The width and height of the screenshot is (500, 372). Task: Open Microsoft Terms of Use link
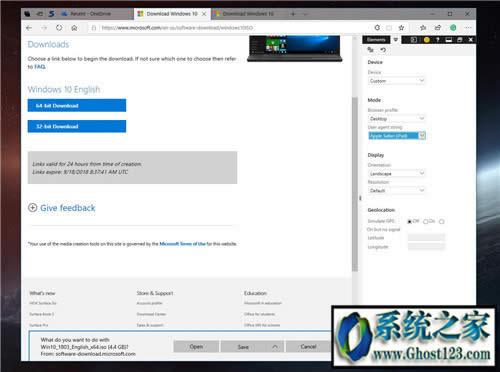(x=182, y=244)
